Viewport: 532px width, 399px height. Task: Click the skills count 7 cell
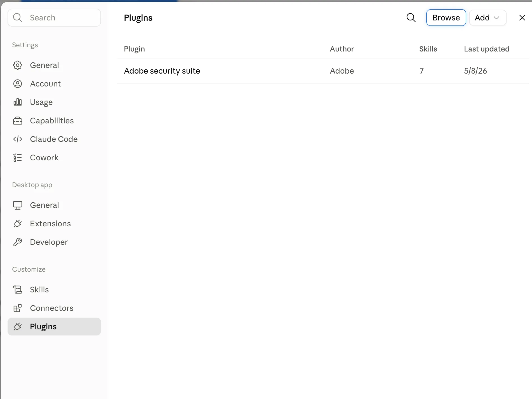[x=422, y=71]
